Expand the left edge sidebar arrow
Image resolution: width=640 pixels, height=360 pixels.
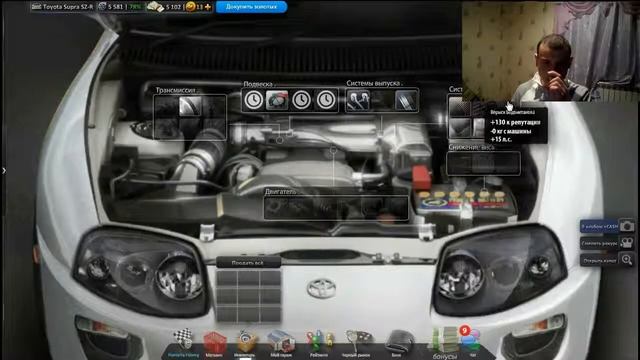pos(4,171)
